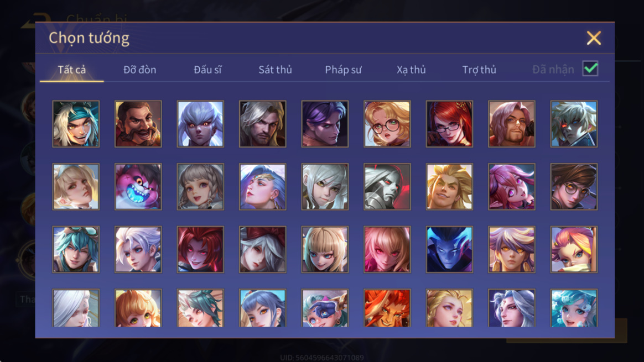Open the Trợ thủ tab
The image size is (644, 362).
pos(479,70)
